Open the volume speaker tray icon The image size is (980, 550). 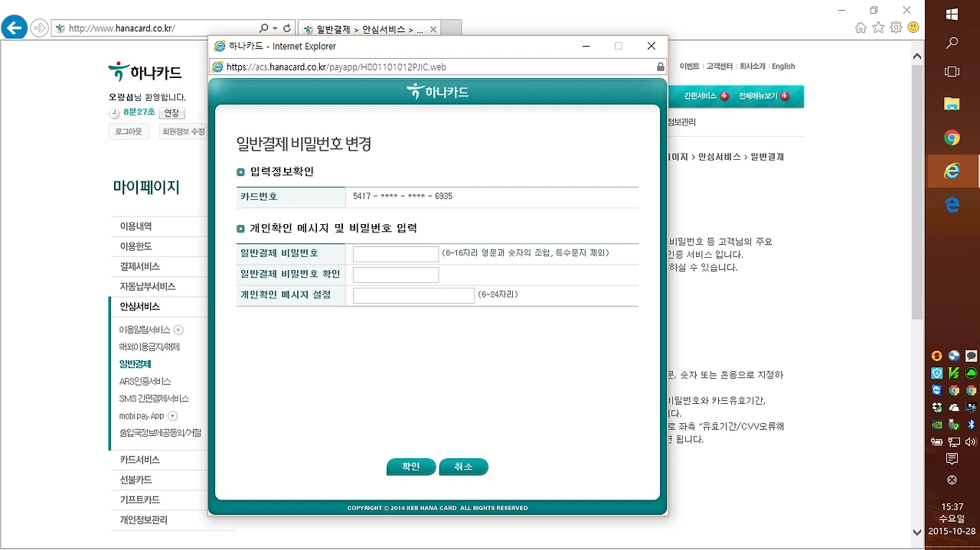click(971, 442)
